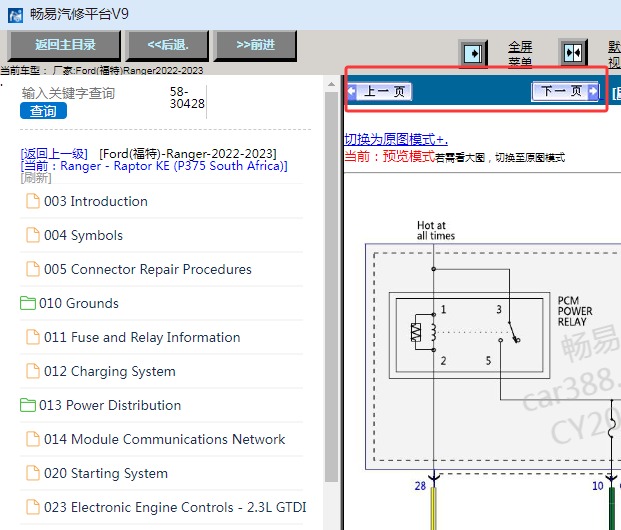This screenshot has width=621, height=530.
Task: Click the >>前进 forward button
Action: pyautogui.click(x=255, y=45)
